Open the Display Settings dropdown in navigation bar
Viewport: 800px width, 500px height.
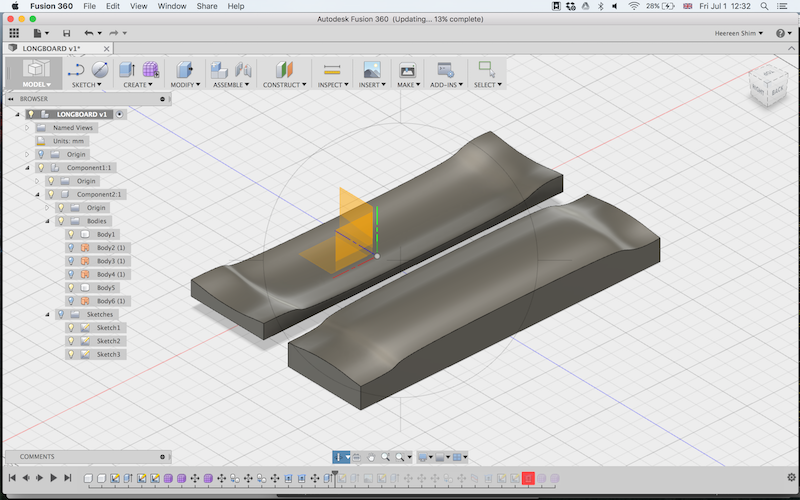[x=424, y=457]
